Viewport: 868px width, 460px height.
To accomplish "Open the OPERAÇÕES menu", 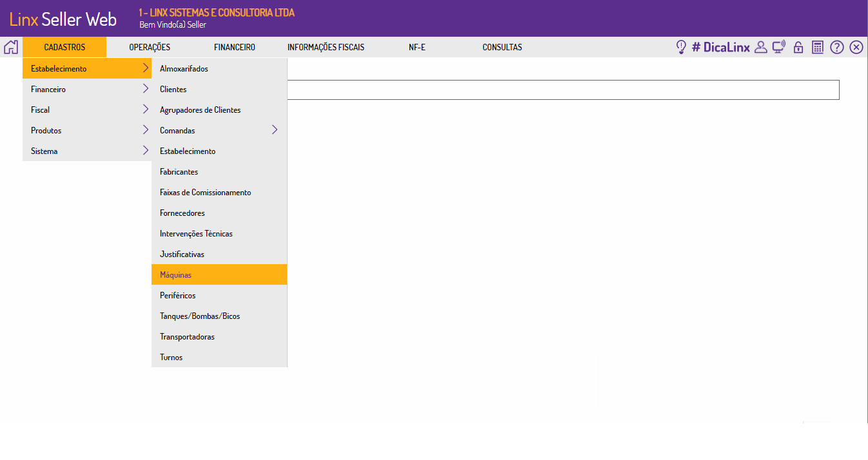I will tap(150, 47).
